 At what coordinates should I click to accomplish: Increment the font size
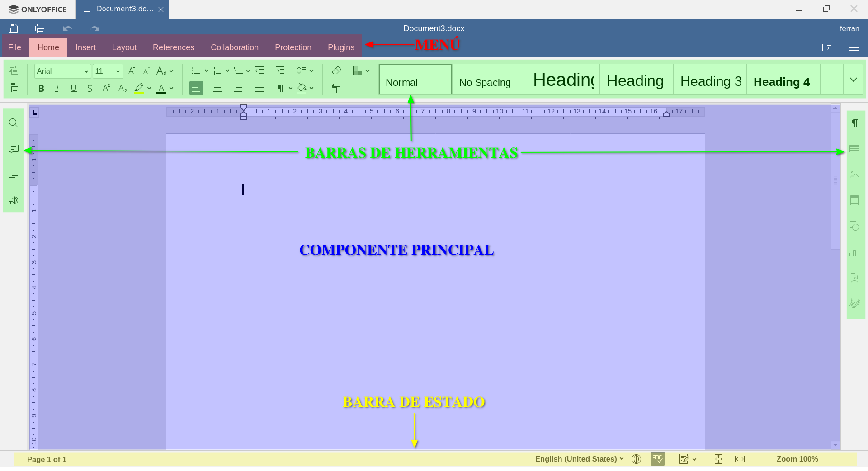132,71
